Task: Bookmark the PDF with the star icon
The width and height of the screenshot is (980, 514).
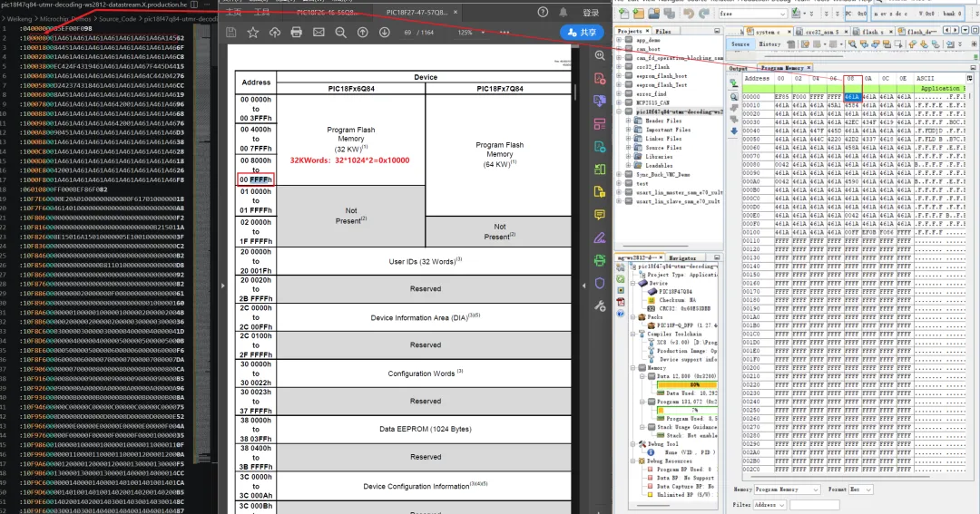Action: coord(252,33)
